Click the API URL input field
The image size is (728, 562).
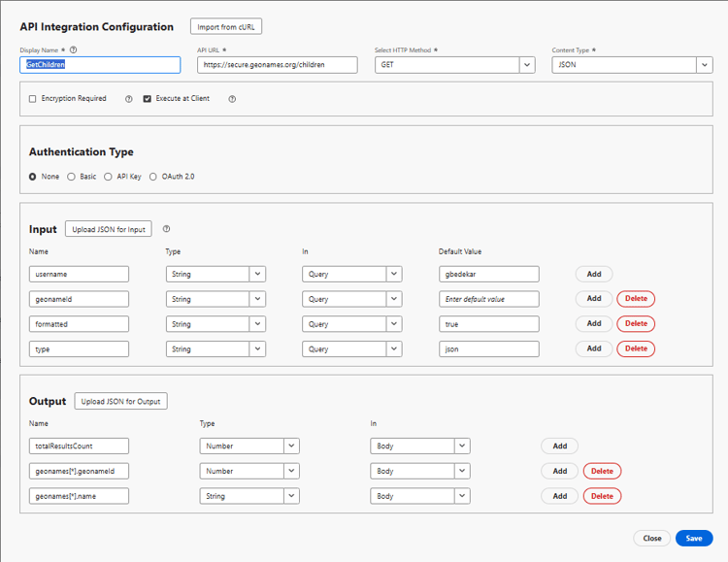pyautogui.click(x=277, y=65)
